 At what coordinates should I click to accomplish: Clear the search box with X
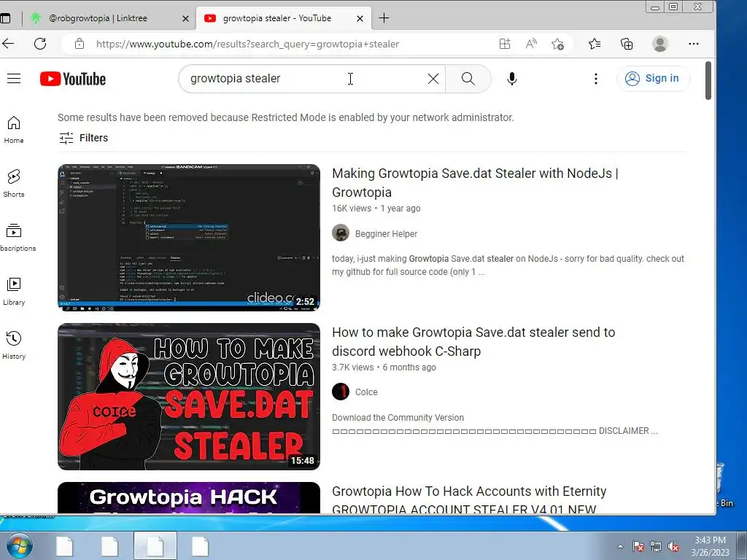click(433, 79)
